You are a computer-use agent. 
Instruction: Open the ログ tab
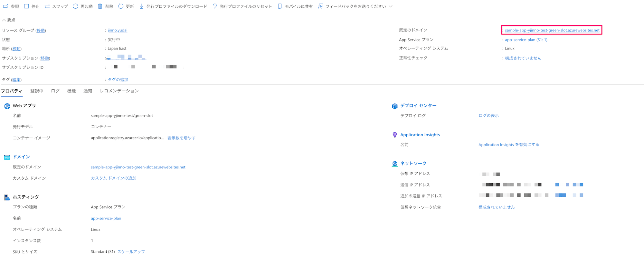click(x=55, y=91)
